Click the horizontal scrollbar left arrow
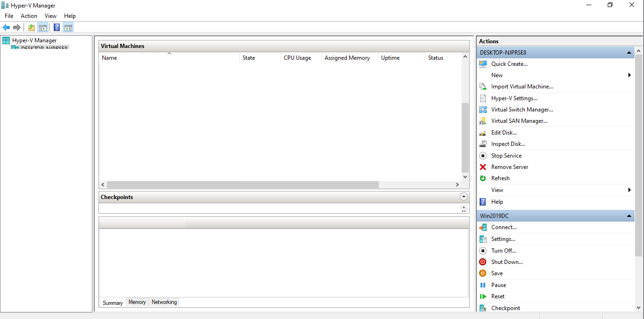 [x=103, y=184]
